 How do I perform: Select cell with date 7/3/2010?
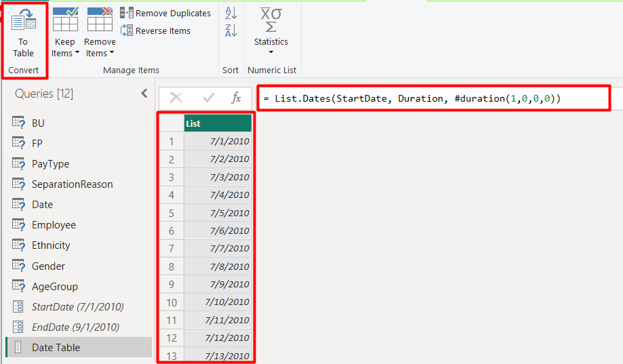point(218,177)
